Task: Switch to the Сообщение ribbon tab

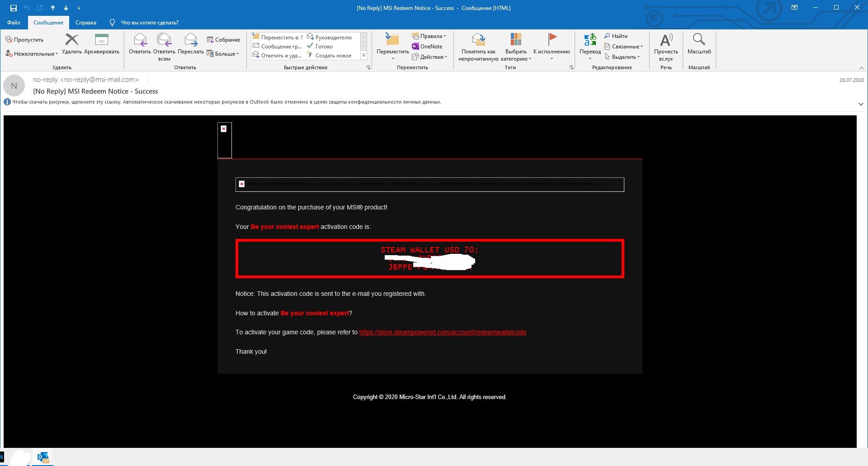Action: click(48, 23)
